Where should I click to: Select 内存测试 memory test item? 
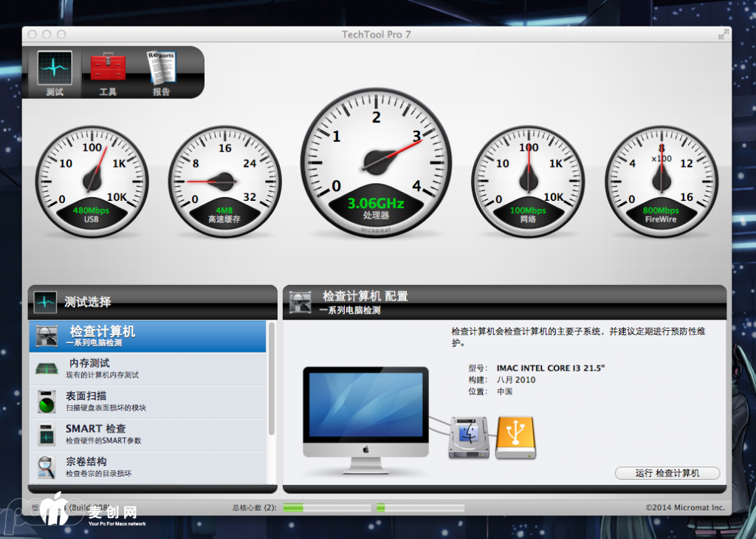(148, 368)
